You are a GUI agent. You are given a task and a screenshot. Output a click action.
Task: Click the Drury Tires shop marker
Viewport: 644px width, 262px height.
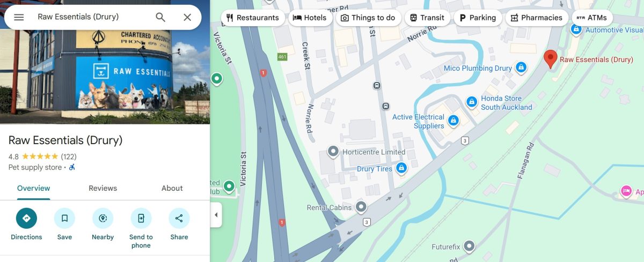coord(401,168)
